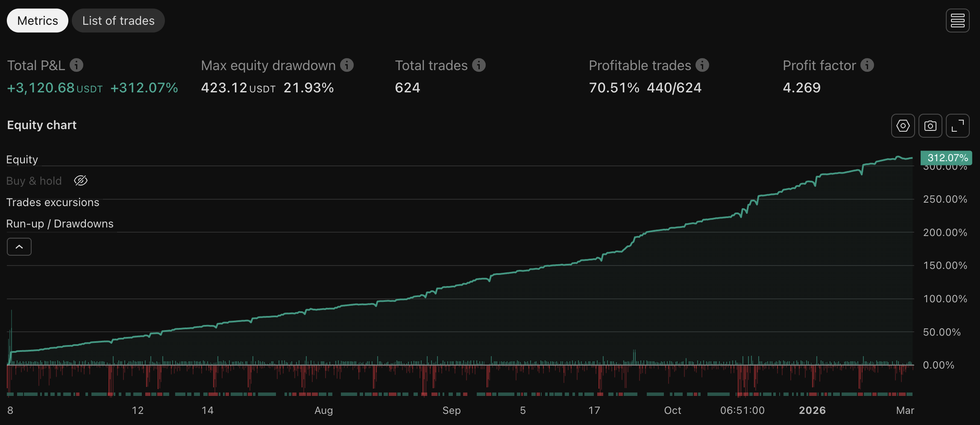Click the 12 date axis label
The width and height of the screenshot is (980, 425).
pyautogui.click(x=138, y=410)
